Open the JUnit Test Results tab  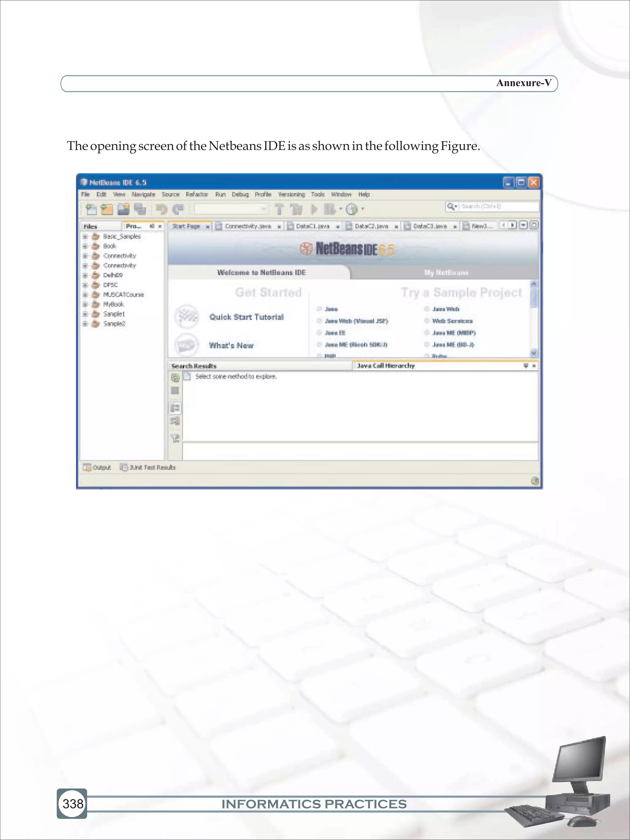pyautogui.click(x=148, y=468)
